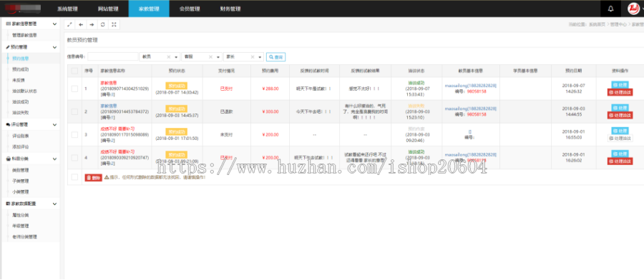Open the blue 家教信息 link in row 2
This screenshot has height=280, width=644.
click(109, 106)
